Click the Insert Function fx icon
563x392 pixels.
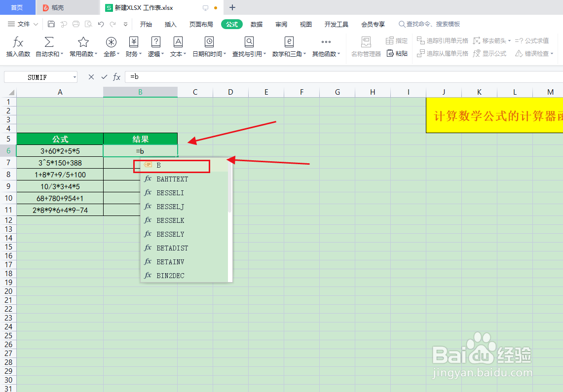click(x=18, y=43)
